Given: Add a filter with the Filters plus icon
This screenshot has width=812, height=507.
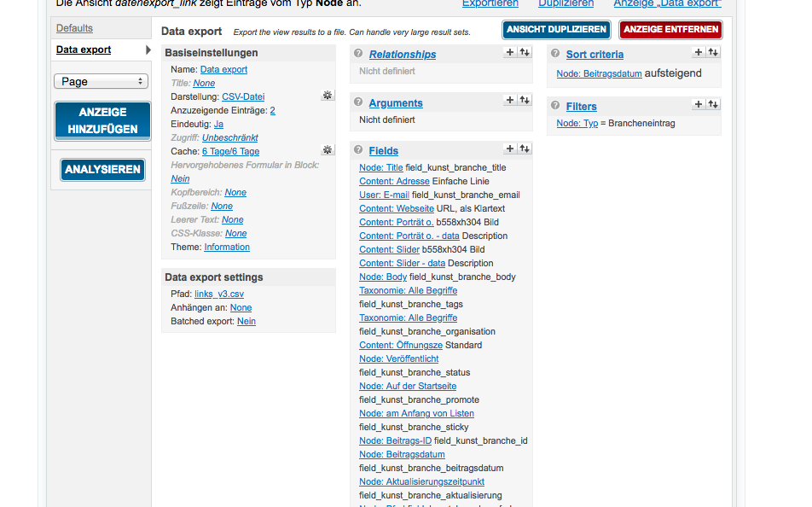Looking at the screenshot, I should click(699, 104).
